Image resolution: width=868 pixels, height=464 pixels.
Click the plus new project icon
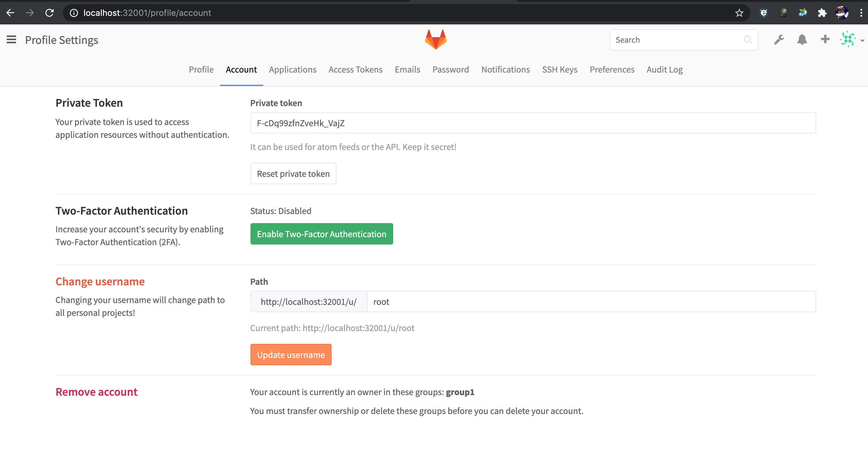pos(825,39)
